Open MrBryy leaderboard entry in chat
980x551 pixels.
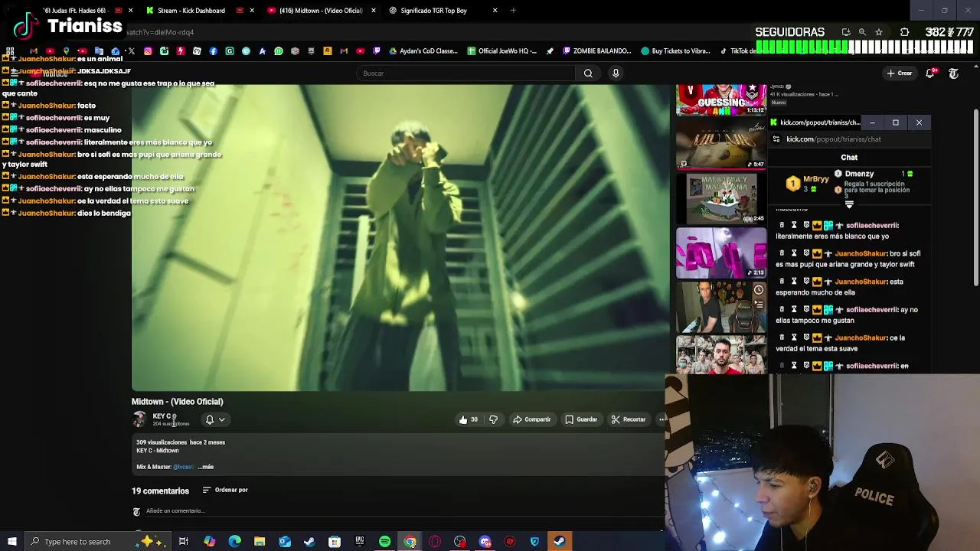coord(808,184)
